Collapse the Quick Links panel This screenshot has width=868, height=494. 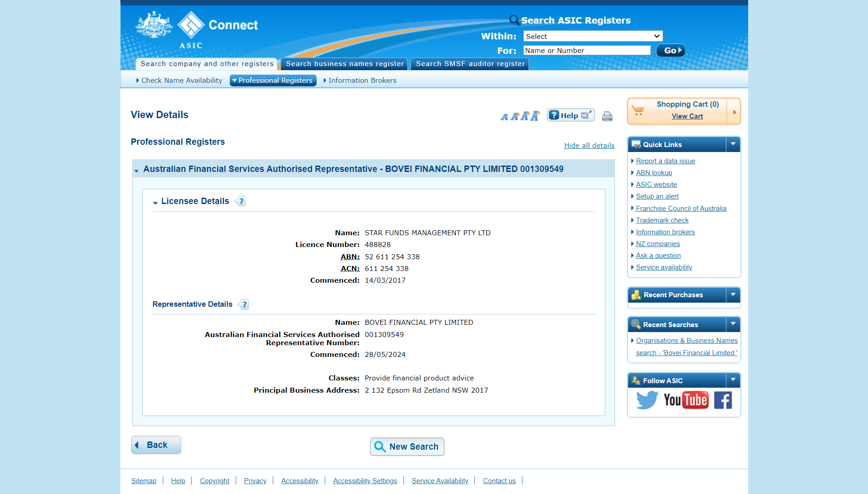click(733, 144)
